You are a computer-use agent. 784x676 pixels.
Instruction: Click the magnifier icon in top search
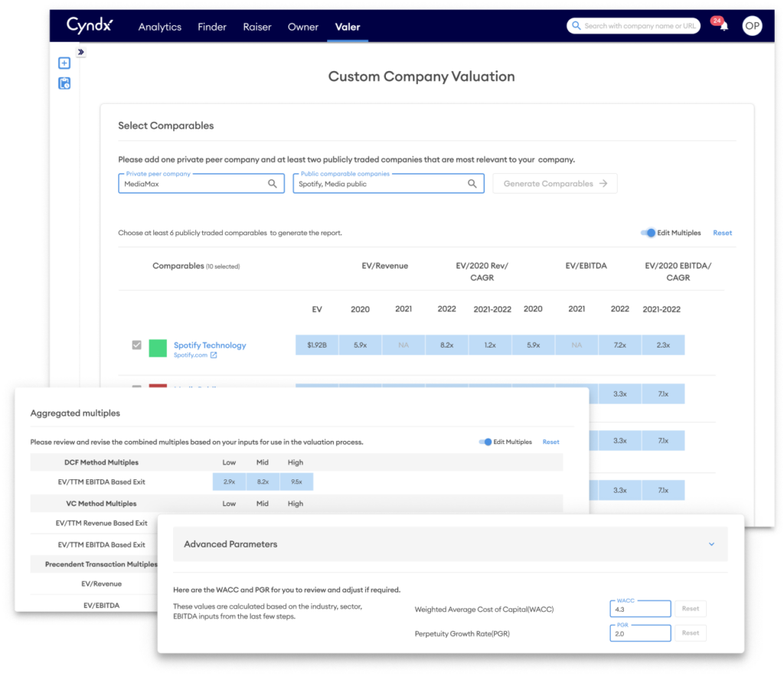click(576, 25)
